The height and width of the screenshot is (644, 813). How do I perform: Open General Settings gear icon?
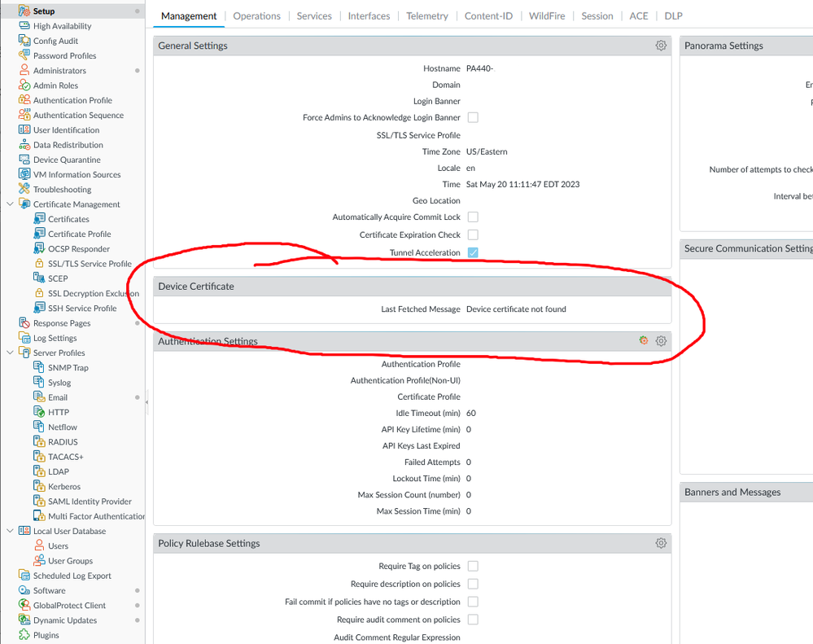point(661,46)
